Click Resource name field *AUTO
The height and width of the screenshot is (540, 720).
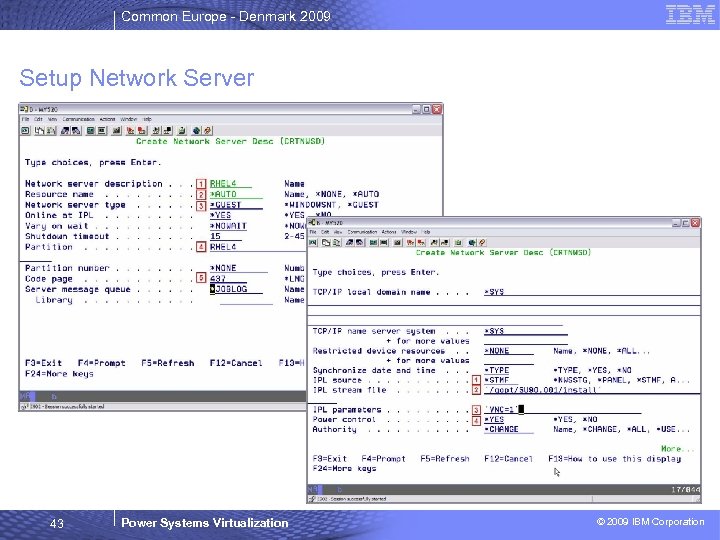236,194
